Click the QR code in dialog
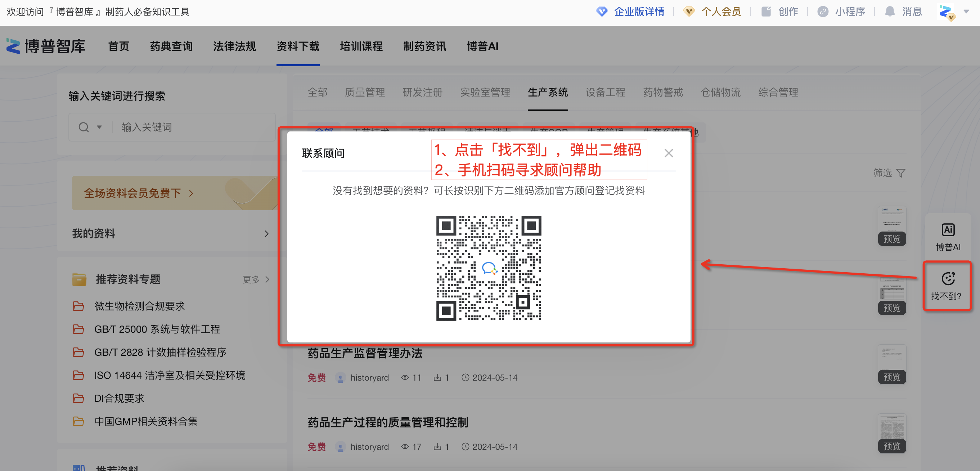 pyautogui.click(x=489, y=268)
